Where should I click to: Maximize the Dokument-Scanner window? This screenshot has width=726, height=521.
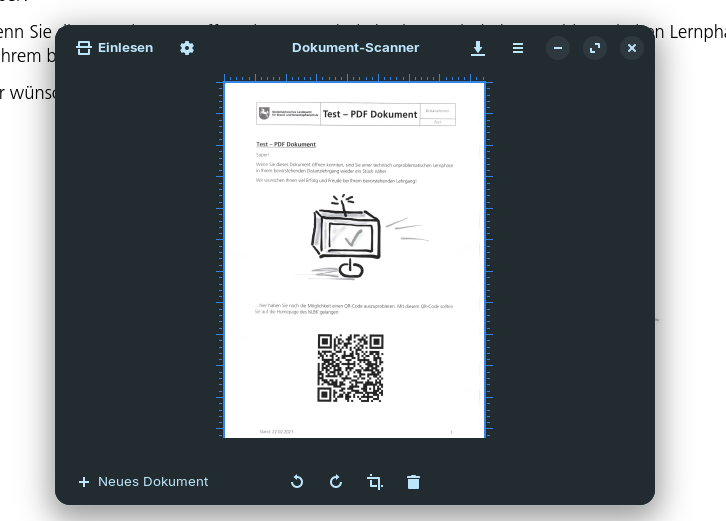tap(595, 48)
